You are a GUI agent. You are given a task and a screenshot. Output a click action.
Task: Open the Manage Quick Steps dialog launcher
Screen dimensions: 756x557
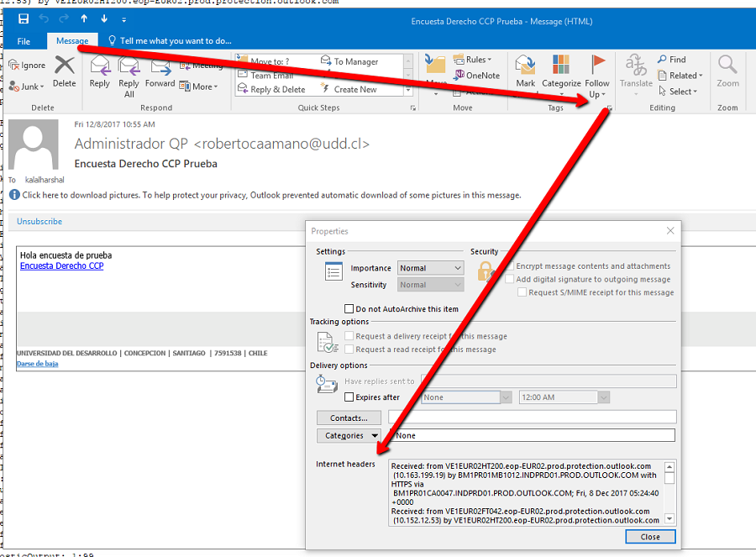[413, 108]
